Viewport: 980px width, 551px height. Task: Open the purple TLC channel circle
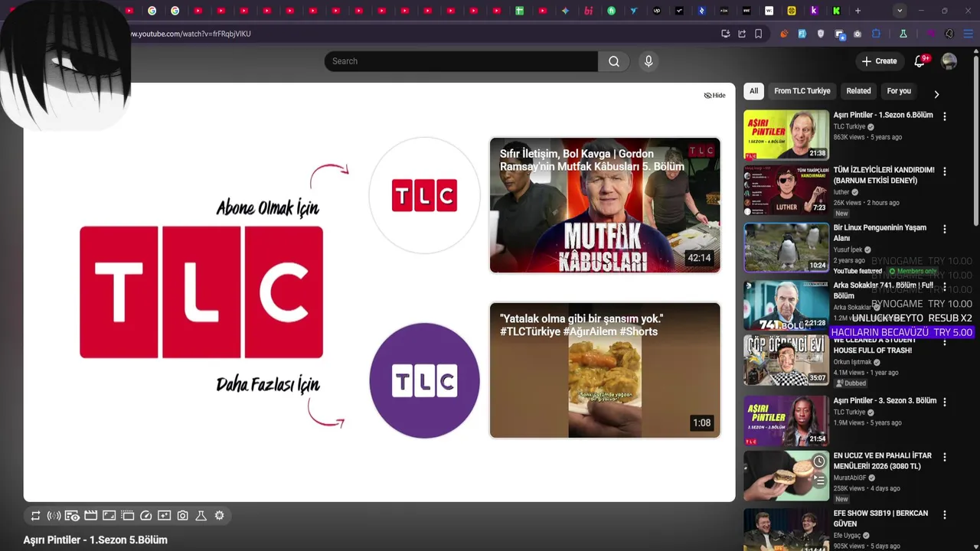425,381
